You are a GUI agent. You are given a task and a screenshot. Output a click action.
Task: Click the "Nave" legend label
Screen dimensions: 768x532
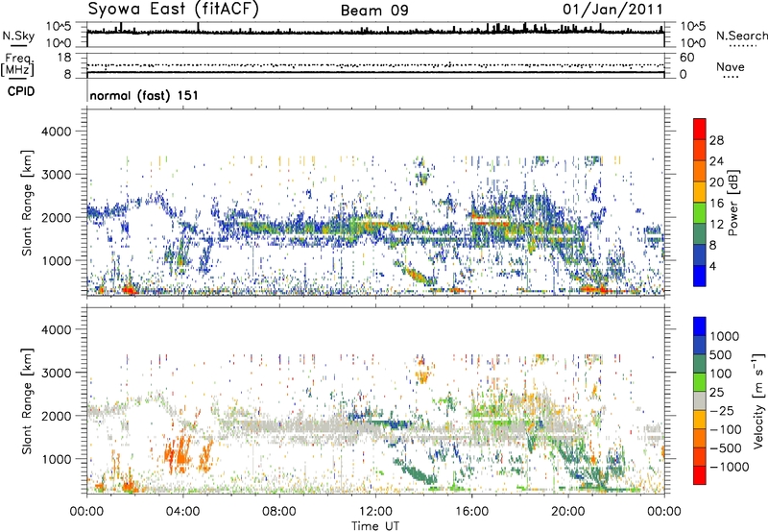[x=731, y=66]
